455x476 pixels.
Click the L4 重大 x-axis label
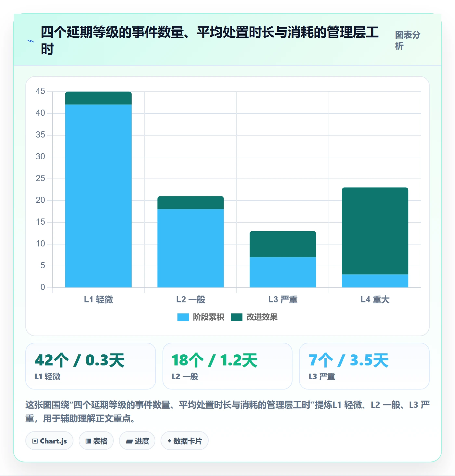(x=375, y=299)
